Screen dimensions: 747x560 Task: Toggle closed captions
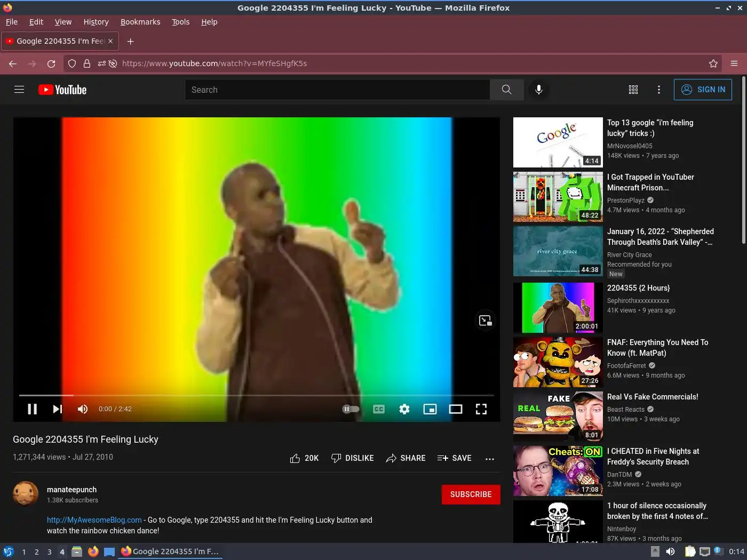point(379,409)
